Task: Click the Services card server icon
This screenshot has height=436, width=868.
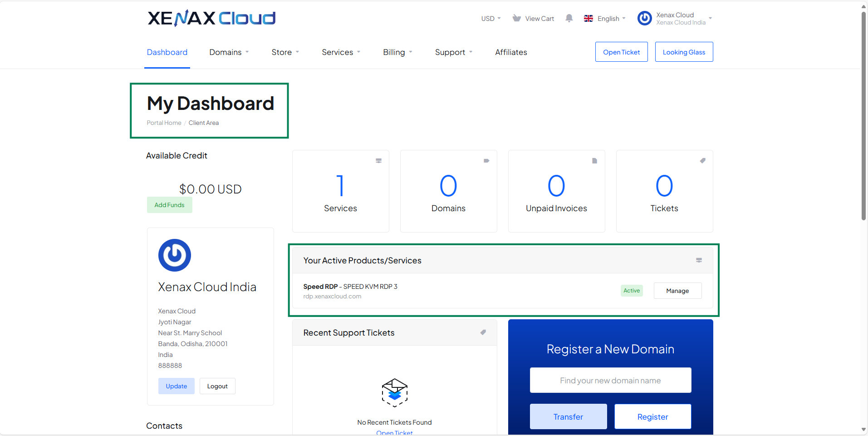Action: coord(378,161)
